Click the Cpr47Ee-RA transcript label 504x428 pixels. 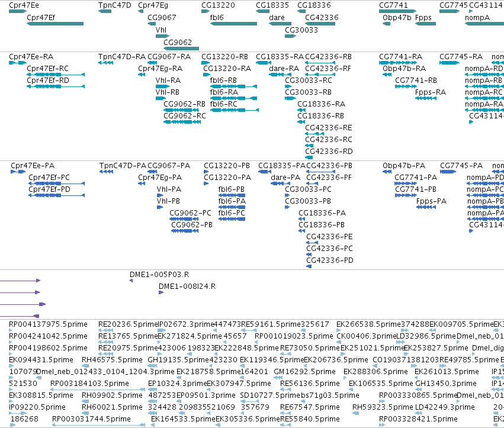[31, 57]
